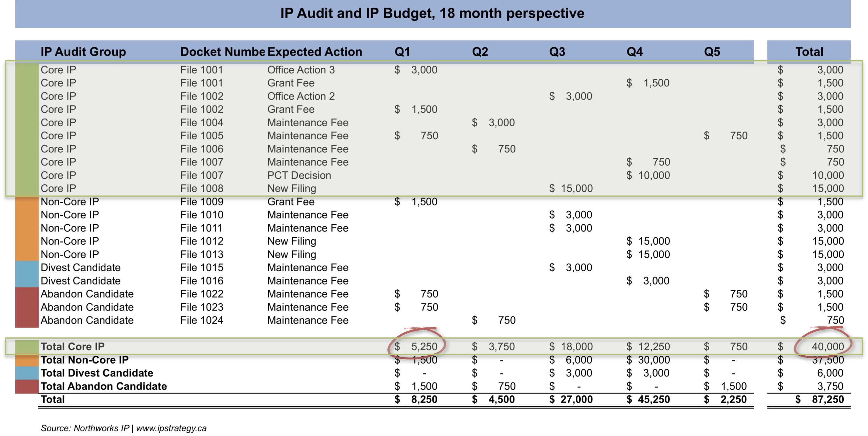Select the 'Expected Action' column header
Screen dimensions: 868x436
pos(315,52)
